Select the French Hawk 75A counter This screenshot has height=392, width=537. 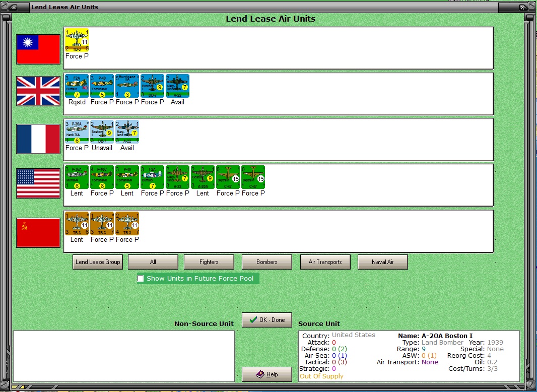(x=77, y=132)
